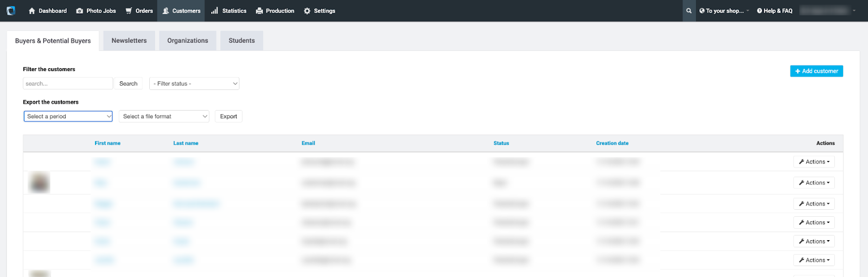Click the Export button

click(228, 117)
